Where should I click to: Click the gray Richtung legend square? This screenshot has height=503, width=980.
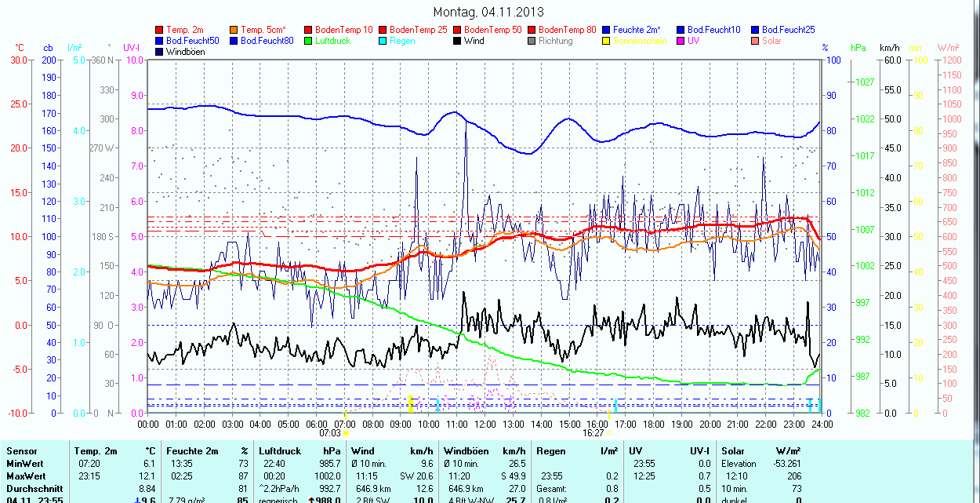coord(532,41)
